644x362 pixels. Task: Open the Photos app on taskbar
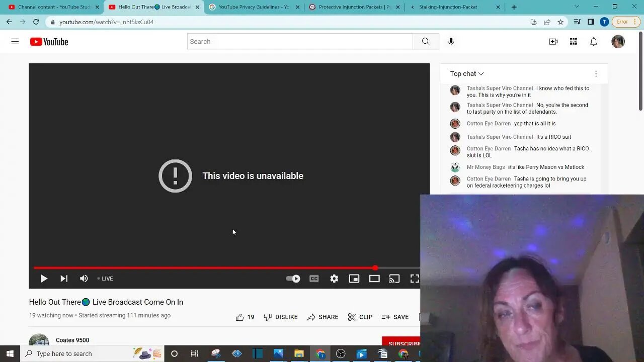coord(278,353)
